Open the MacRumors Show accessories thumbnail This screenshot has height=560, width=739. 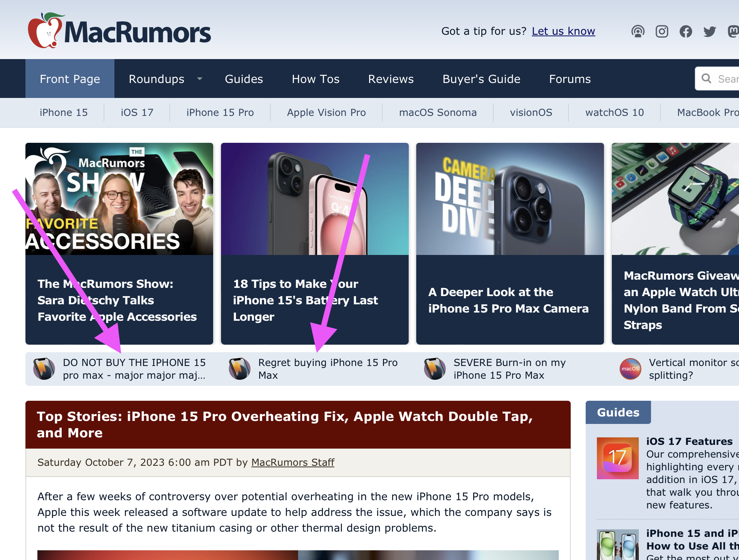coord(119,199)
